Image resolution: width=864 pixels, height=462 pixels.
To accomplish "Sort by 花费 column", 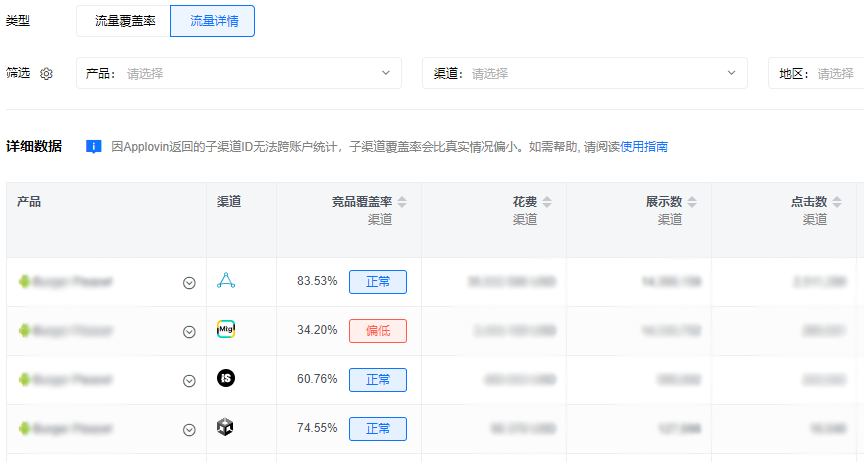I will pyautogui.click(x=547, y=202).
